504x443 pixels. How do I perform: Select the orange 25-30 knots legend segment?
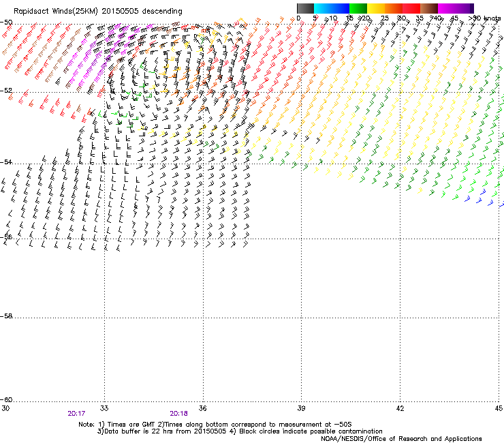coord(394,8)
